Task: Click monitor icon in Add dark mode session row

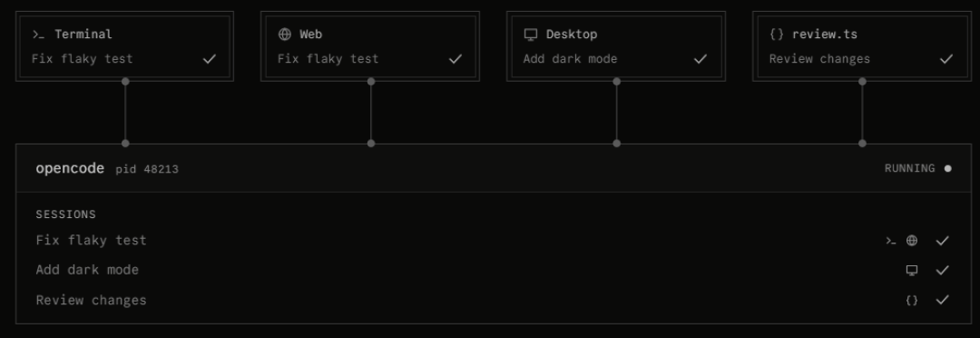Action: [912, 271]
